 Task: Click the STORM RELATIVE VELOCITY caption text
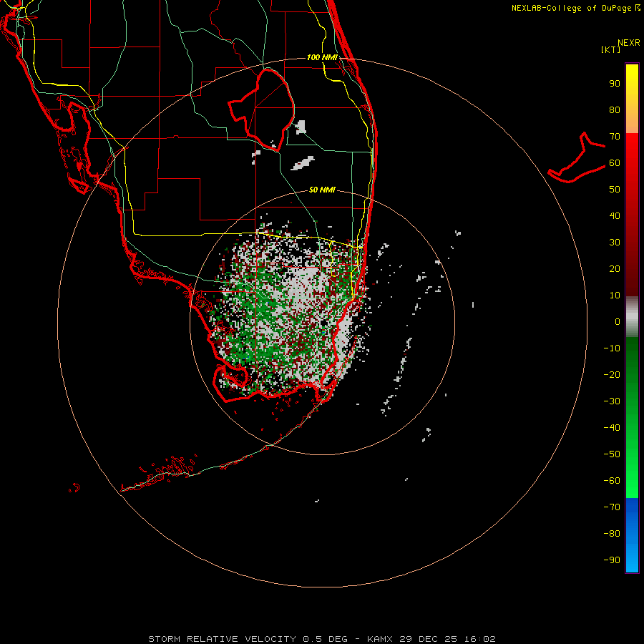coord(223,639)
